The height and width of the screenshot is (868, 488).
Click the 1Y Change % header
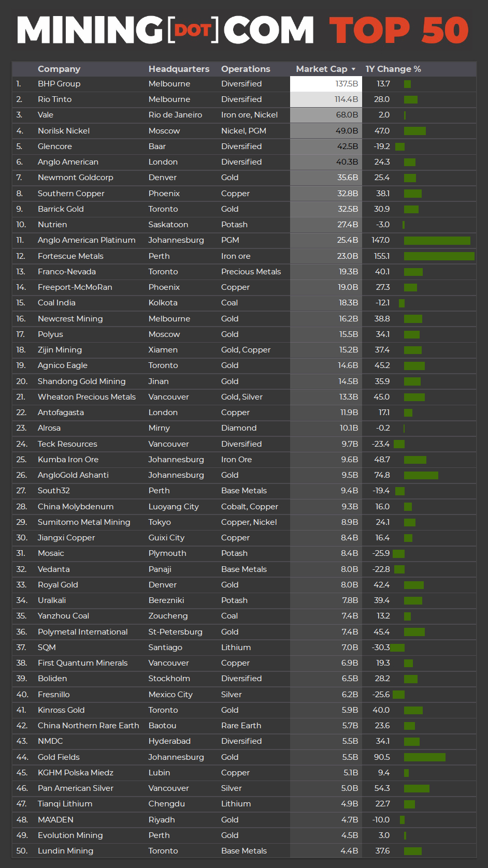coord(393,69)
